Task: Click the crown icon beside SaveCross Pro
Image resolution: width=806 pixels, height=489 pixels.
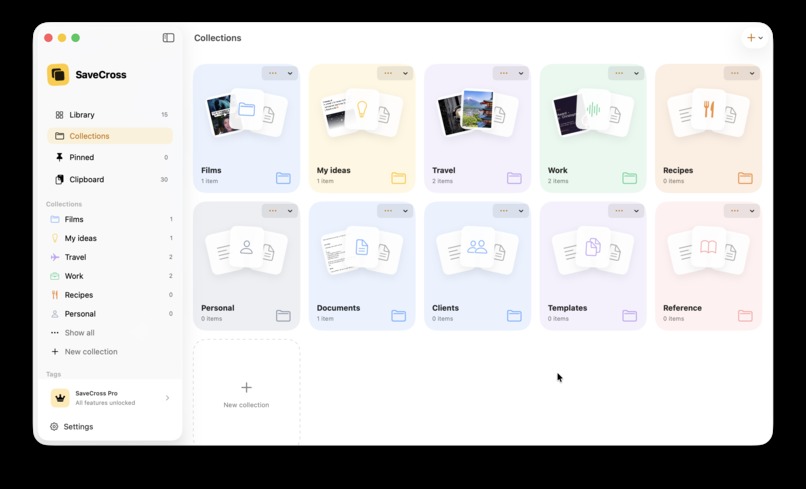Action: 60,398
